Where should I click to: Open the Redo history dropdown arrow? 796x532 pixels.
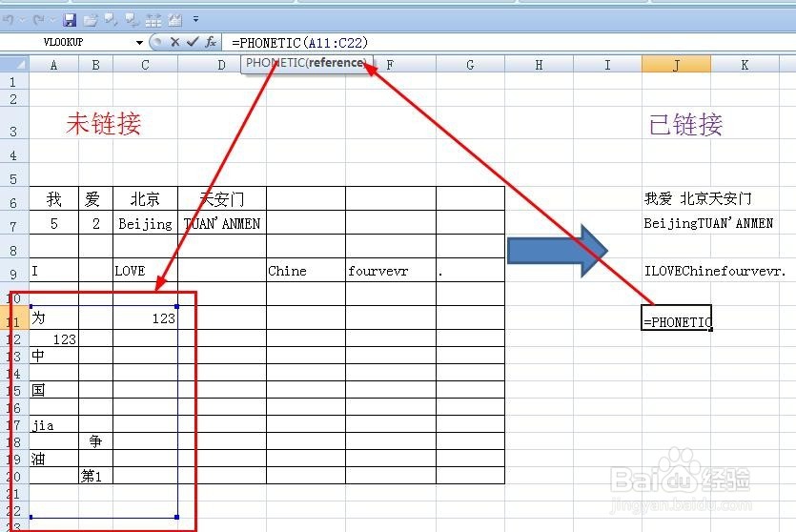point(51,20)
